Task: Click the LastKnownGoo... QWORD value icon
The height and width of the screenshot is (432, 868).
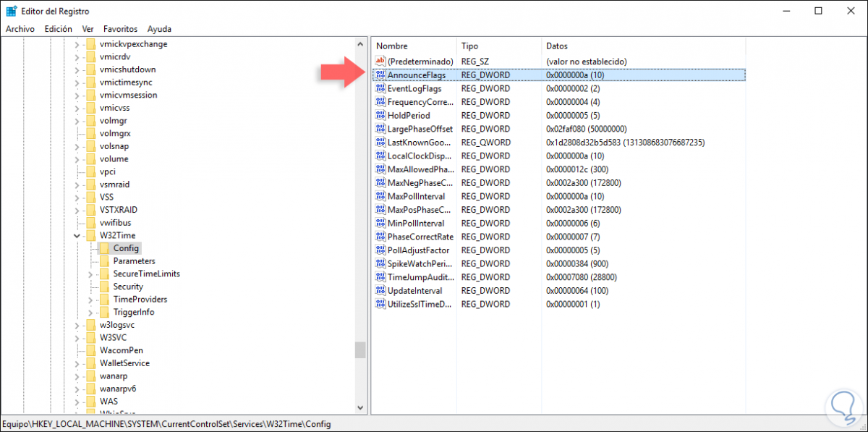Action: click(x=380, y=143)
